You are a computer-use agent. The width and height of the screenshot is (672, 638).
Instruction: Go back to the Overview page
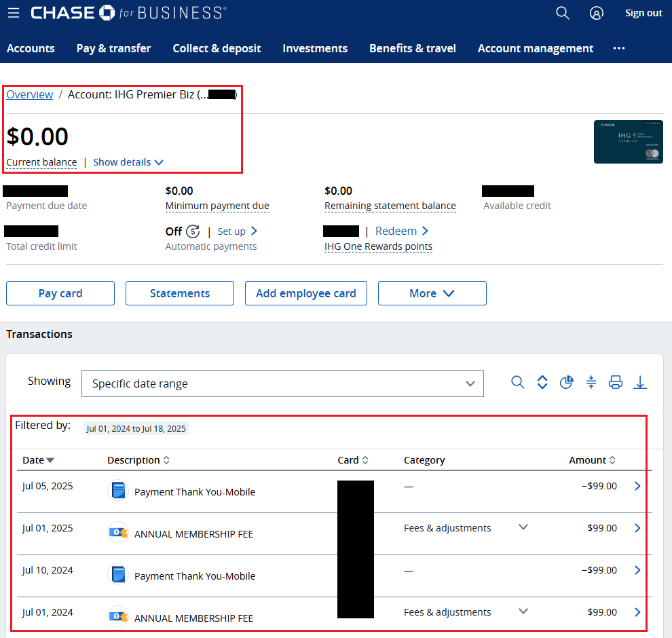30,94
